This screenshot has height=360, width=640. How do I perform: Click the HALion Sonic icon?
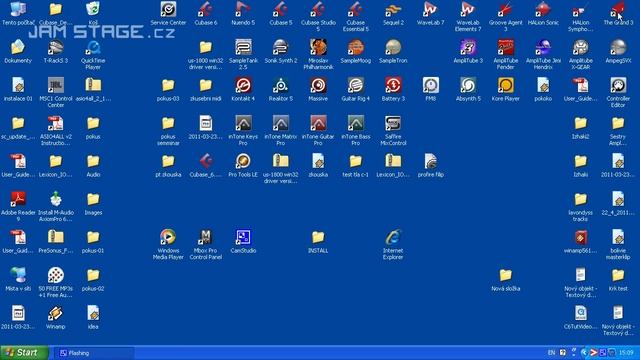543,9
